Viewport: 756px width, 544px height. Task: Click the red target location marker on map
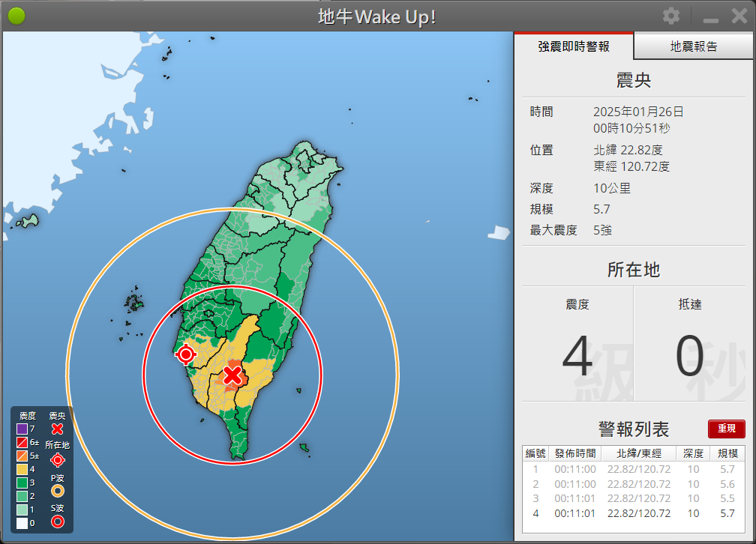pos(186,354)
